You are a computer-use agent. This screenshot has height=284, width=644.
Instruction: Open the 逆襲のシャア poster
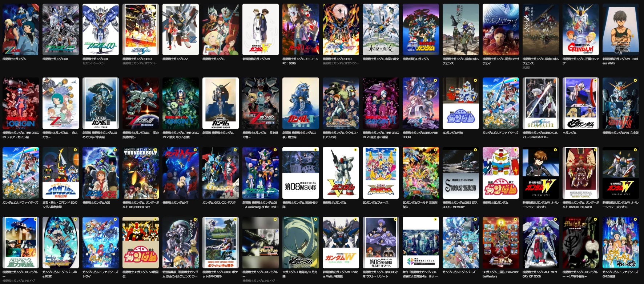580,29
